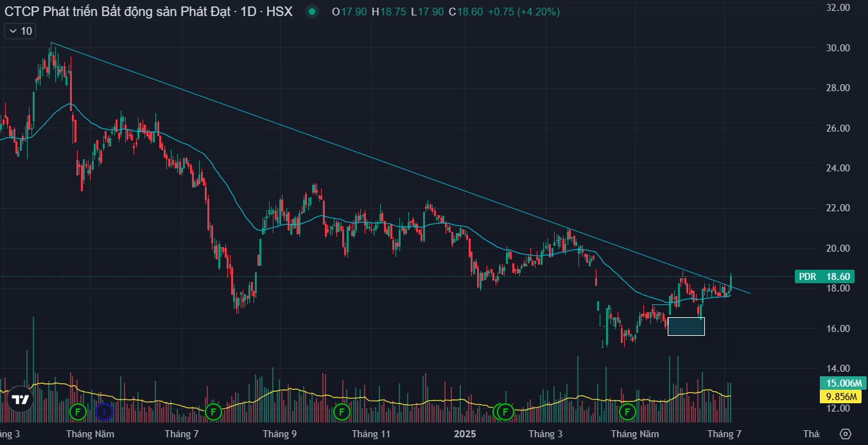Click the 20.00 level on price scale
Screen dimensions: 868x445
[838, 249]
